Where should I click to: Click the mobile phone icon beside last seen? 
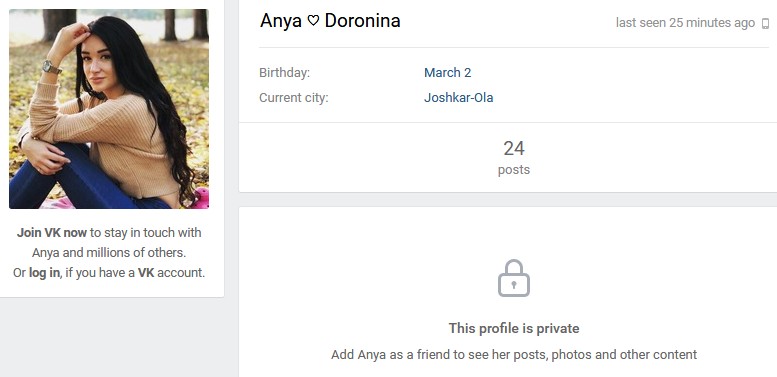(x=765, y=23)
